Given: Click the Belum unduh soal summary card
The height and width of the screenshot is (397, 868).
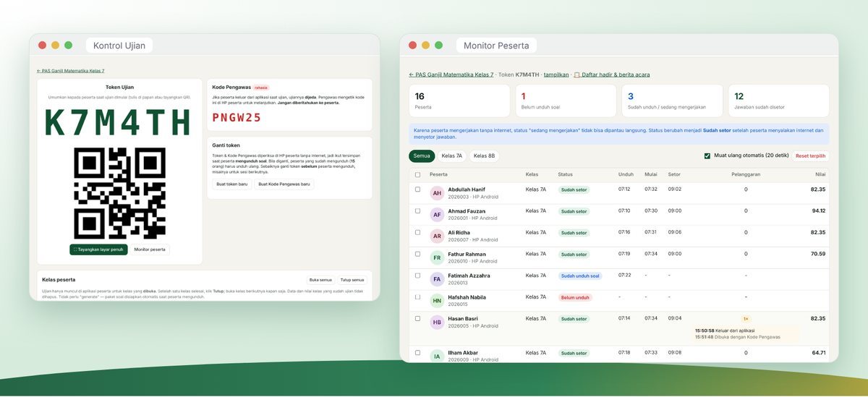Looking at the screenshot, I should (566, 101).
